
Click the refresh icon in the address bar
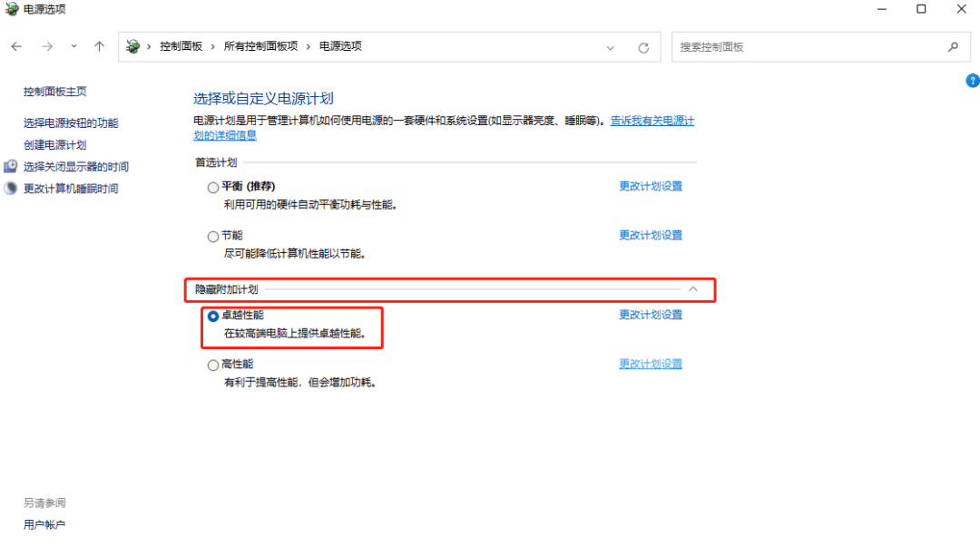click(643, 46)
